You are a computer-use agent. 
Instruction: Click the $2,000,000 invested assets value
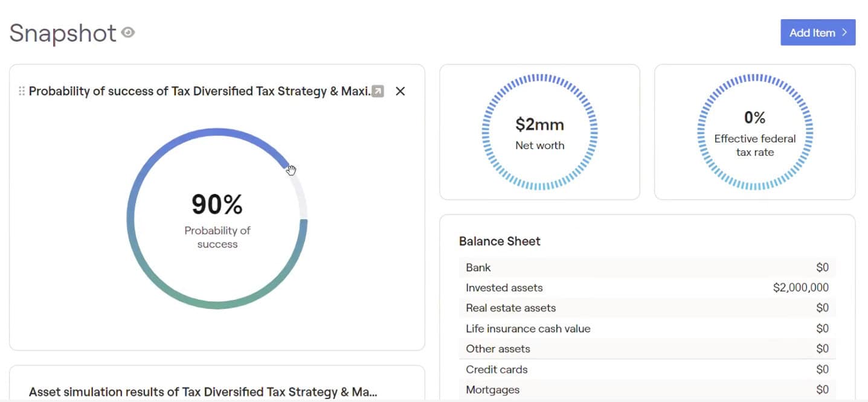point(801,288)
